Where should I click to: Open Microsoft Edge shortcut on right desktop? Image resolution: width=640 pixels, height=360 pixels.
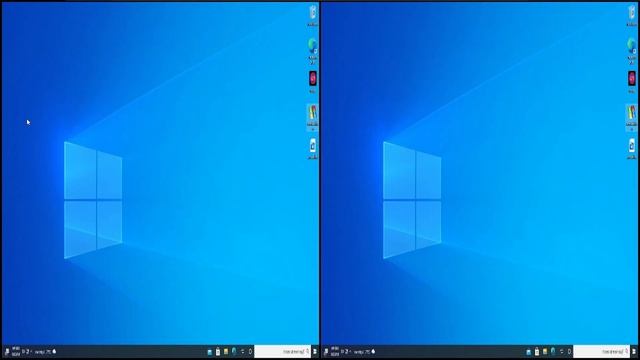point(632,51)
